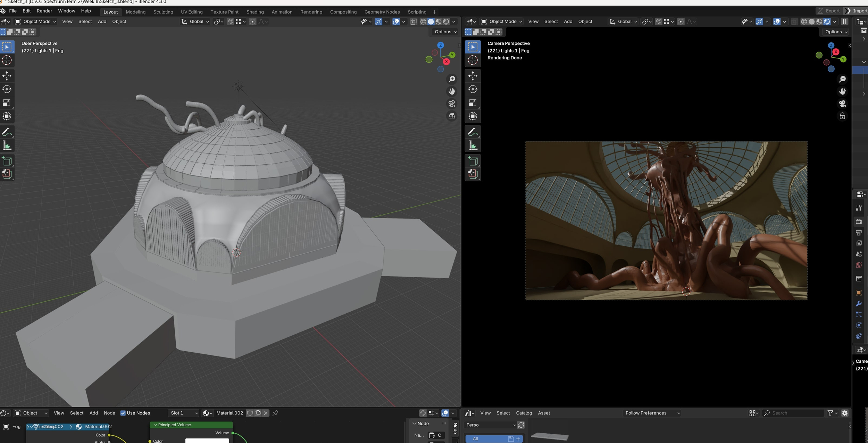
Task: Select the Measure ruler tool
Action: click(7, 146)
